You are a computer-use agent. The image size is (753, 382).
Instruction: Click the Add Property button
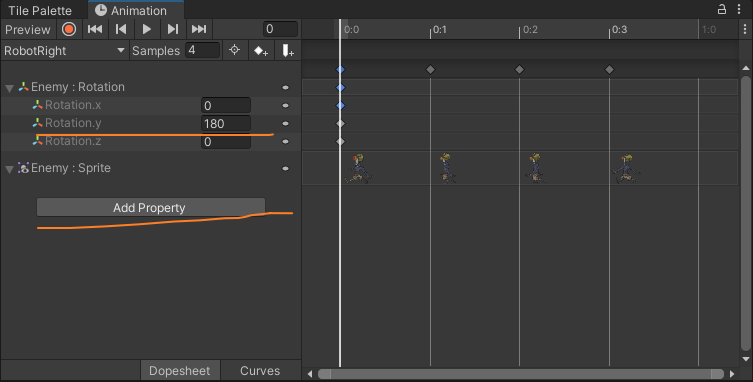click(x=151, y=208)
